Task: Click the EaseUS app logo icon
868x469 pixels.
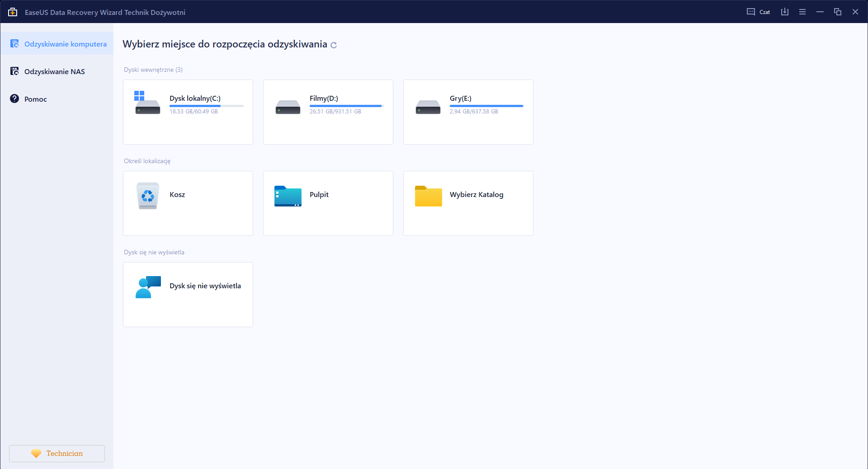Action: click(13, 12)
